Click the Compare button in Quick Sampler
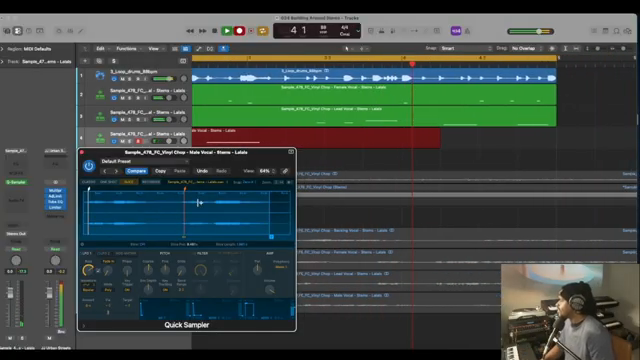Screen dimensions: 640x360 click(136, 171)
